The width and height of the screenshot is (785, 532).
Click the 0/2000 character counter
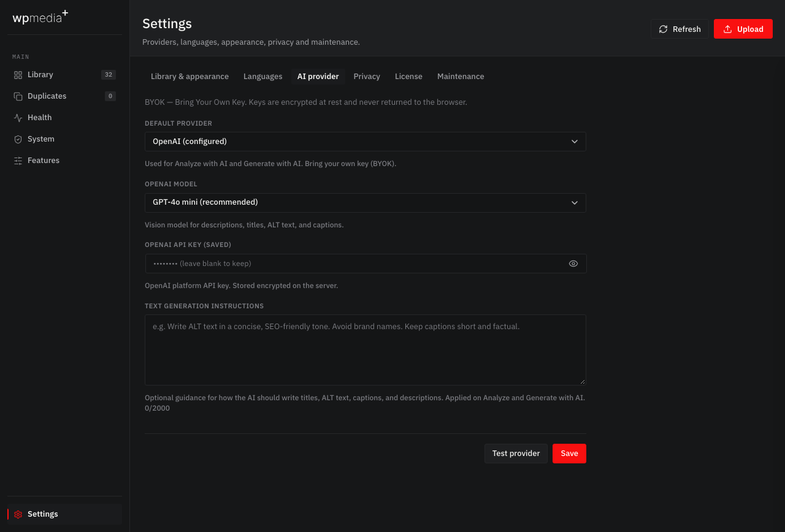[157, 408]
